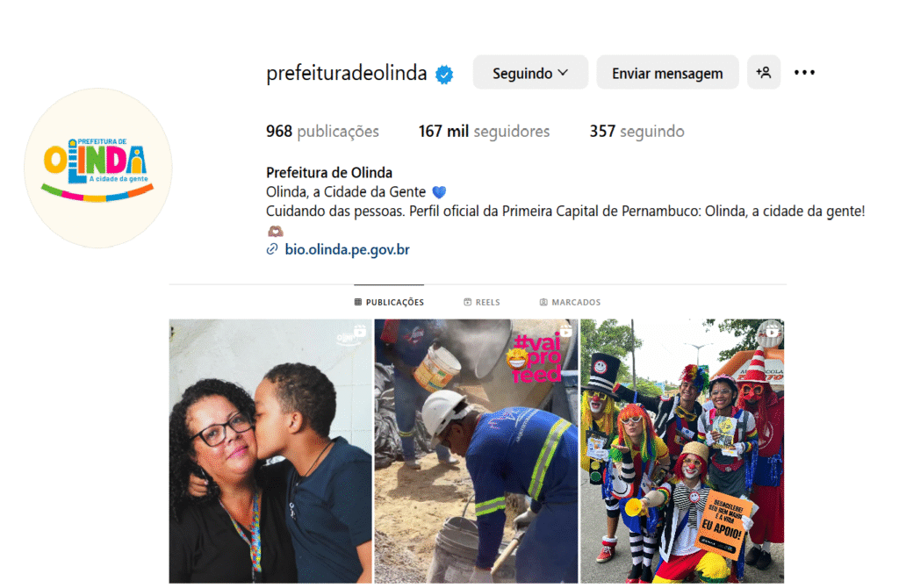899x588 pixels.
Task: Open the post of woman being kissed
Action: (x=270, y=451)
